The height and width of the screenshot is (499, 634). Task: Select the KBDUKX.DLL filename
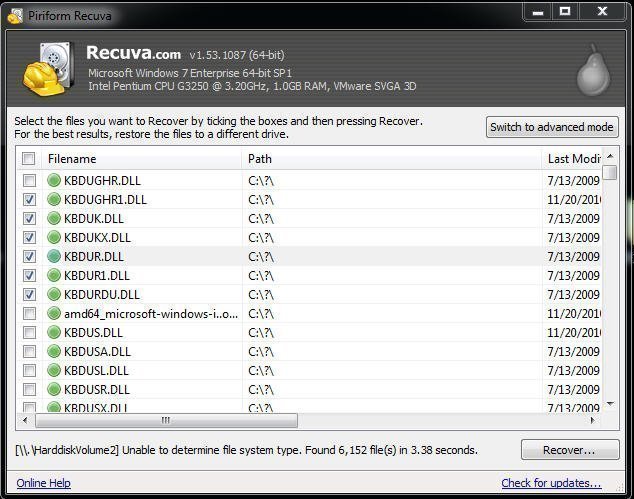tap(97, 237)
